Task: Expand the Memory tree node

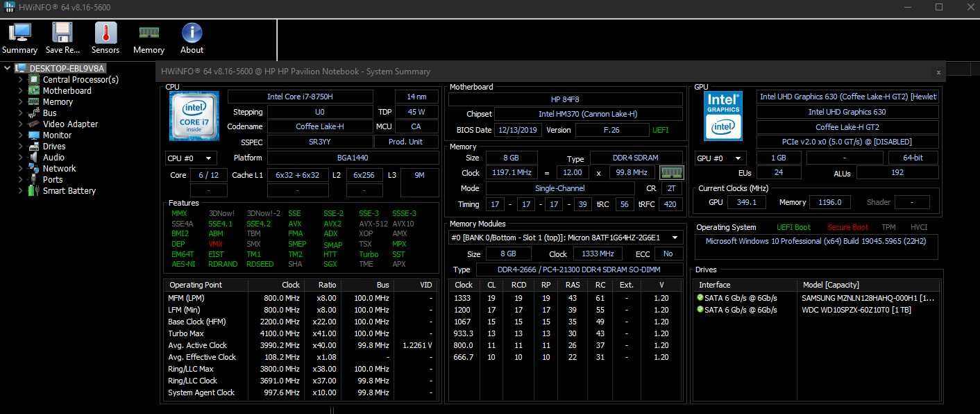Action: 21,101
